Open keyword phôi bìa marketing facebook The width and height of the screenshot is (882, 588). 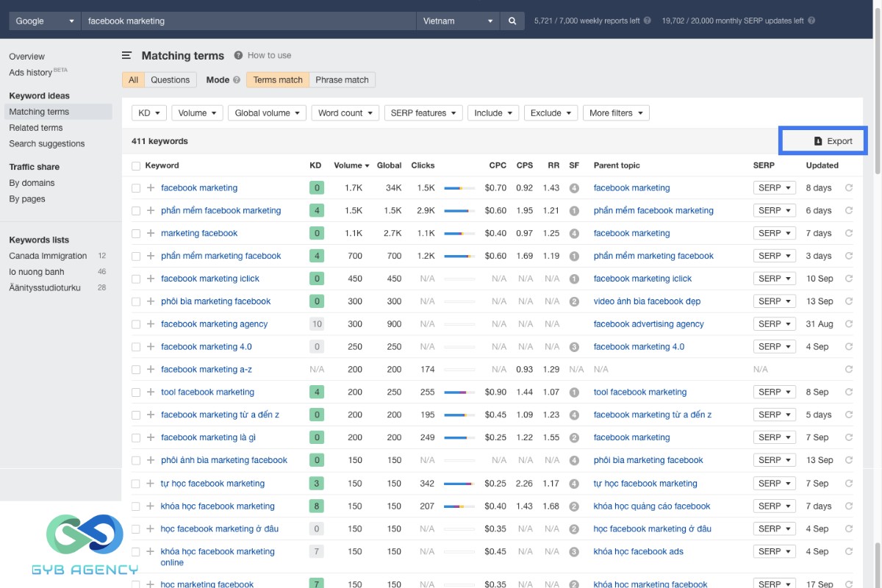[216, 301]
